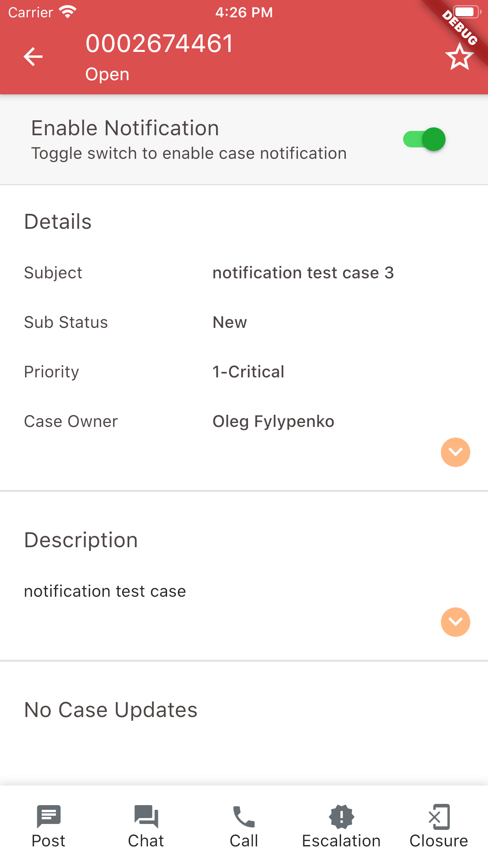488x868 pixels.
Task: Expand the Details section chevron
Action: point(455,452)
